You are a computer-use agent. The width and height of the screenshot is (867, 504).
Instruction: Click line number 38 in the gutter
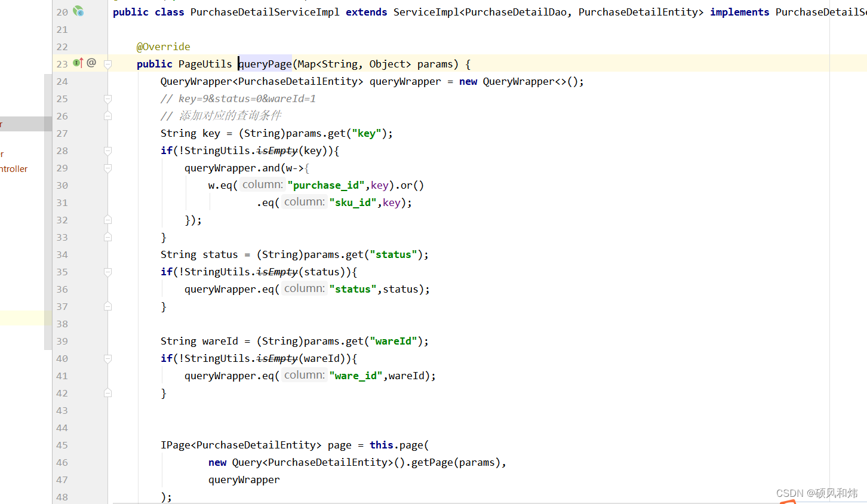click(x=62, y=324)
